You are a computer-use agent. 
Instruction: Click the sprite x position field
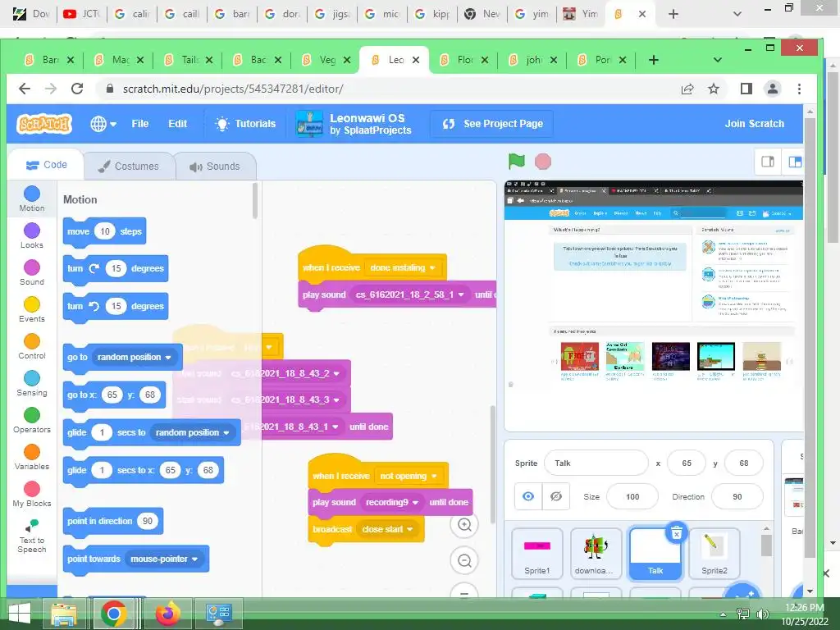(x=687, y=463)
